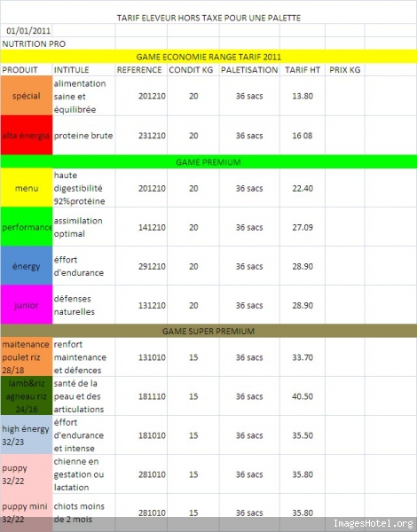Select 'lamb&riz agneau riz 24/16' product cell
The width and height of the screenshot is (417, 532).
pos(27,396)
